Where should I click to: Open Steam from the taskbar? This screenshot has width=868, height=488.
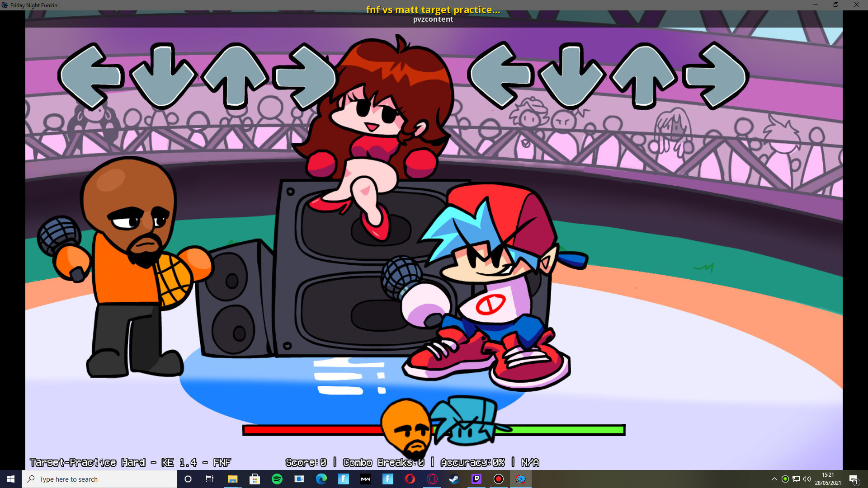454,479
